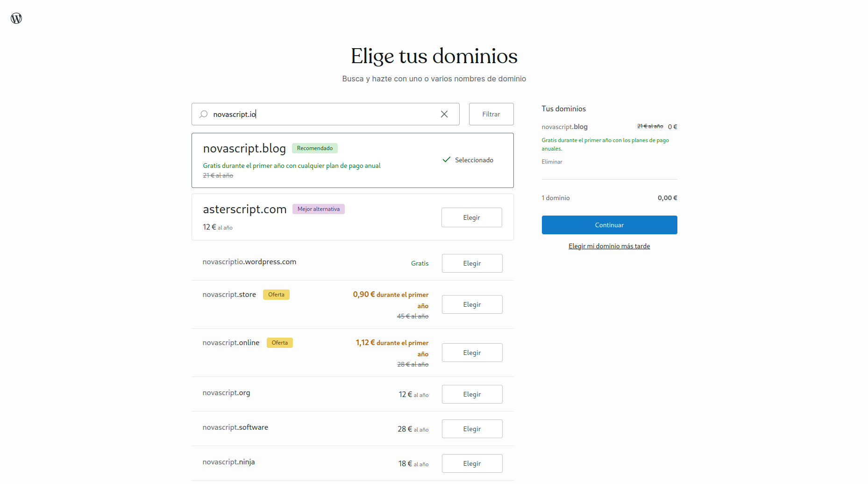
Task: Click the Recomendado badge
Action: point(315,148)
